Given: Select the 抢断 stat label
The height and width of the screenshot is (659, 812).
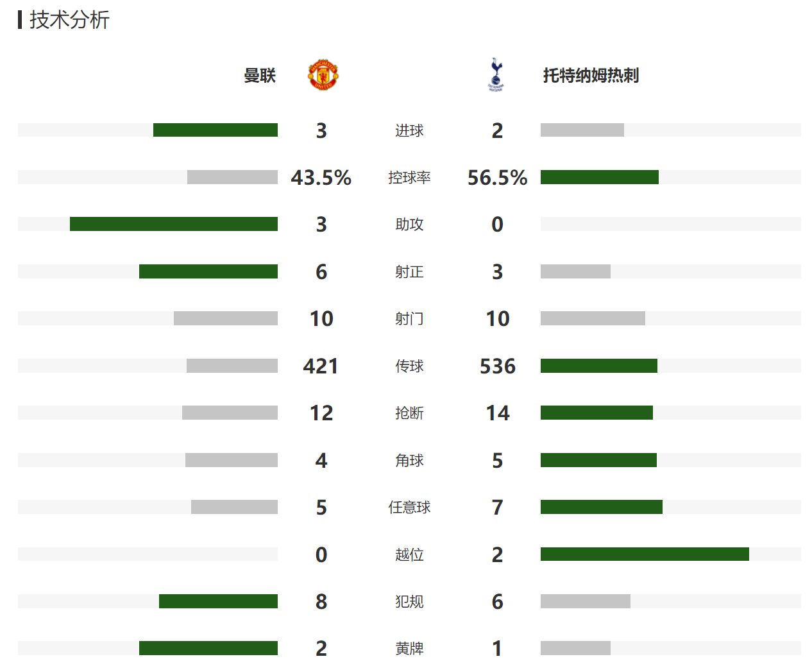Looking at the screenshot, I should pyautogui.click(x=409, y=413).
